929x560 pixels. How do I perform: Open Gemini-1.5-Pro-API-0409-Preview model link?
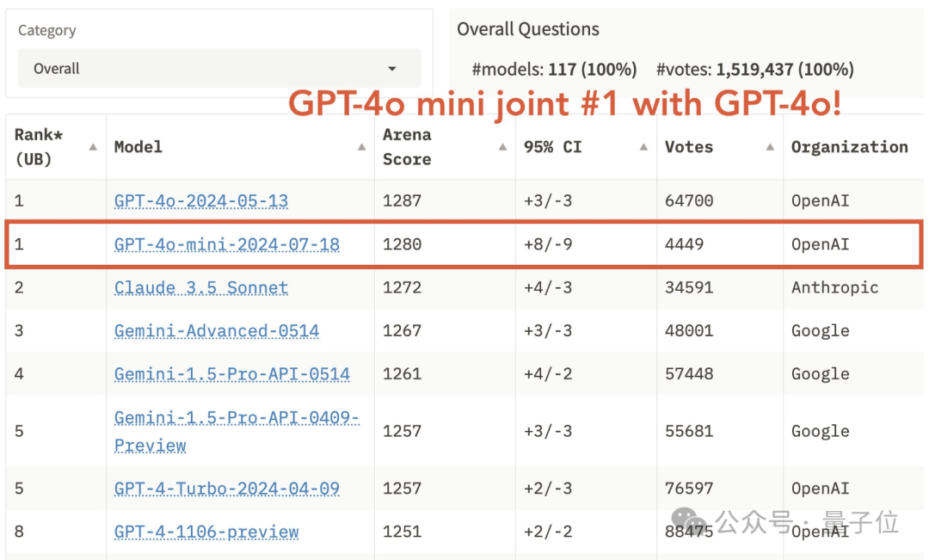[x=237, y=432]
